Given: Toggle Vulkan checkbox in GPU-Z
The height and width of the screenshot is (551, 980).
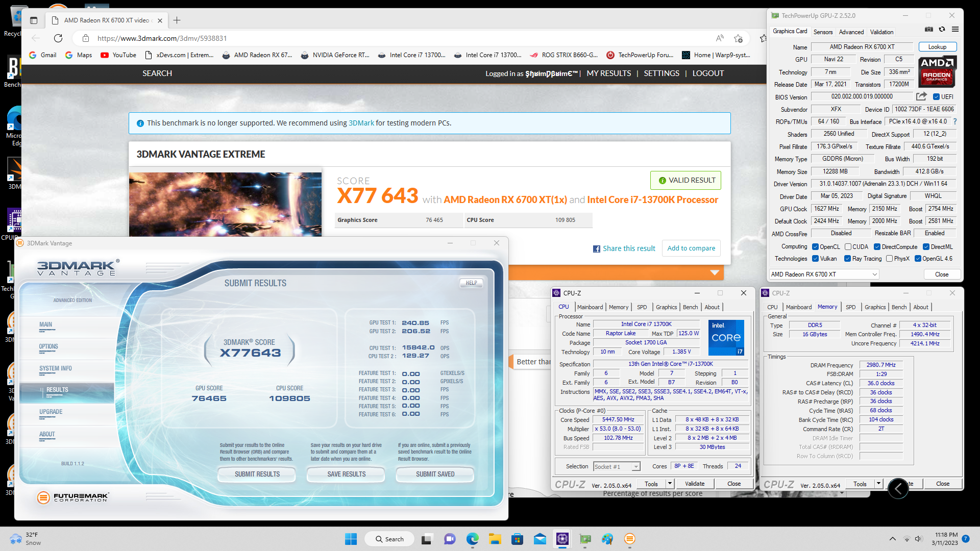Looking at the screenshot, I should [815, 259].
